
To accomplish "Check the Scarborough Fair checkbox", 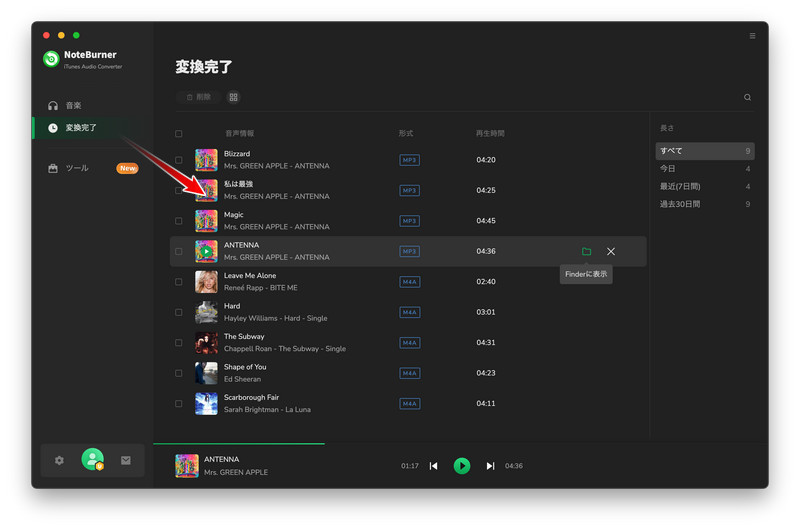I will (179, 403).
